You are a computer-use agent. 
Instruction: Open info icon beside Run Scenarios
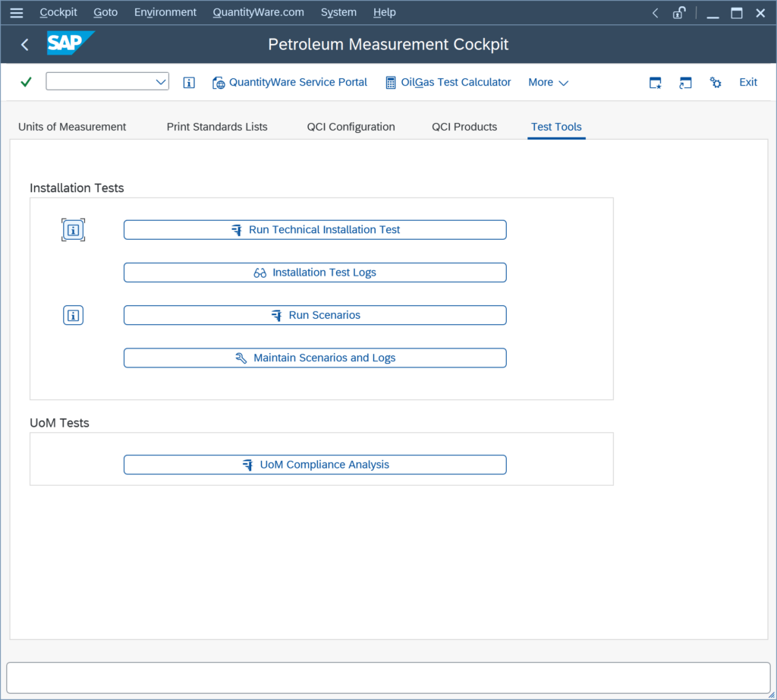point(74,315)
